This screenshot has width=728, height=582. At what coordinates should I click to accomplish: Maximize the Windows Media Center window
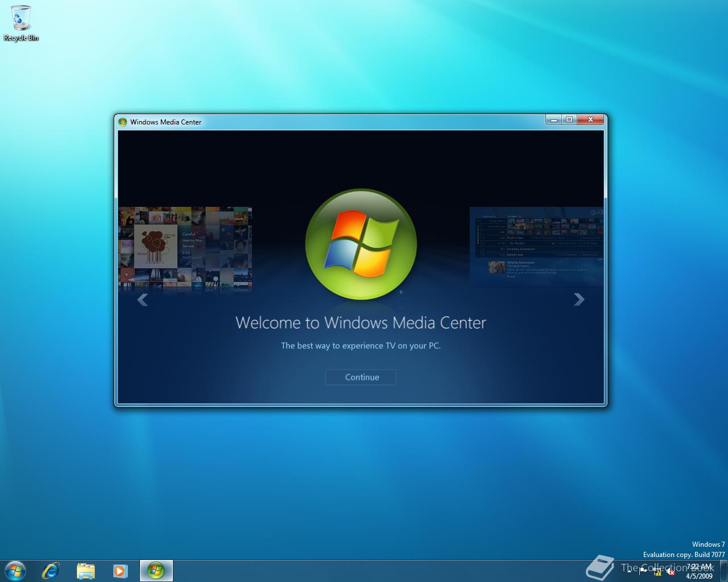click(x=569, y=119)
